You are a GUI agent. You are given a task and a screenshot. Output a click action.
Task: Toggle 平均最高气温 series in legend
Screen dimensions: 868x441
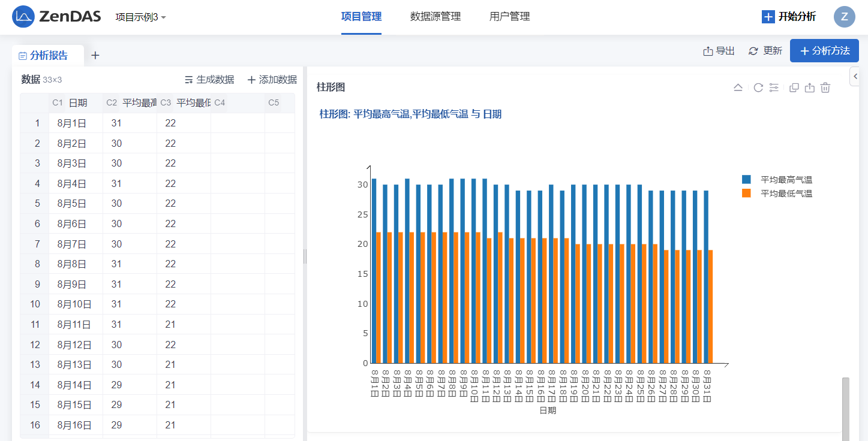(778, 180)
